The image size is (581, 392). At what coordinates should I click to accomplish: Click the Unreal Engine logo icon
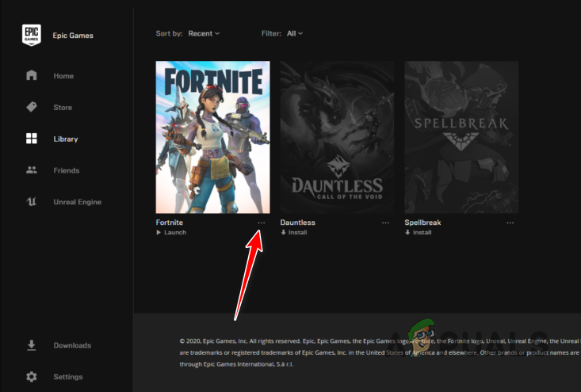click(x=32, y=202)
